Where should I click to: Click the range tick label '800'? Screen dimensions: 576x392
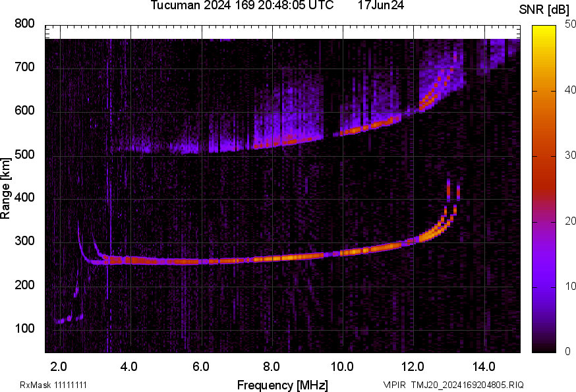pos(24,24)
